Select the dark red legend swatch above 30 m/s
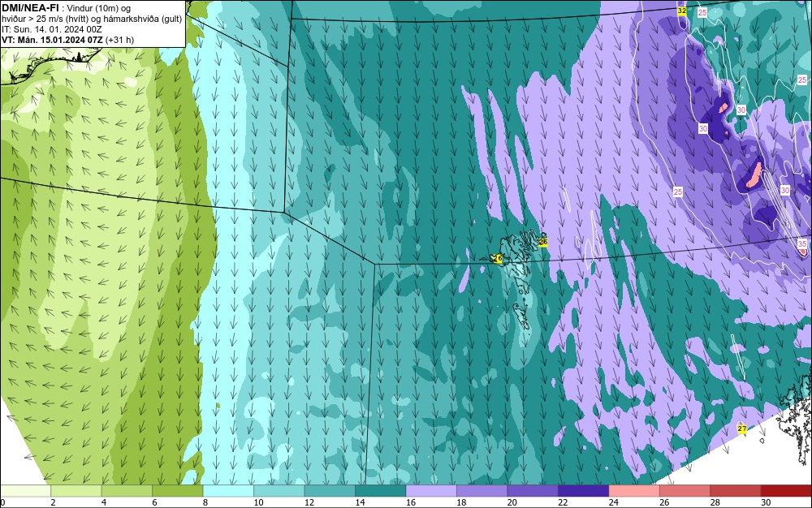This screenshot has width=812, height=508. click(787, 491)
